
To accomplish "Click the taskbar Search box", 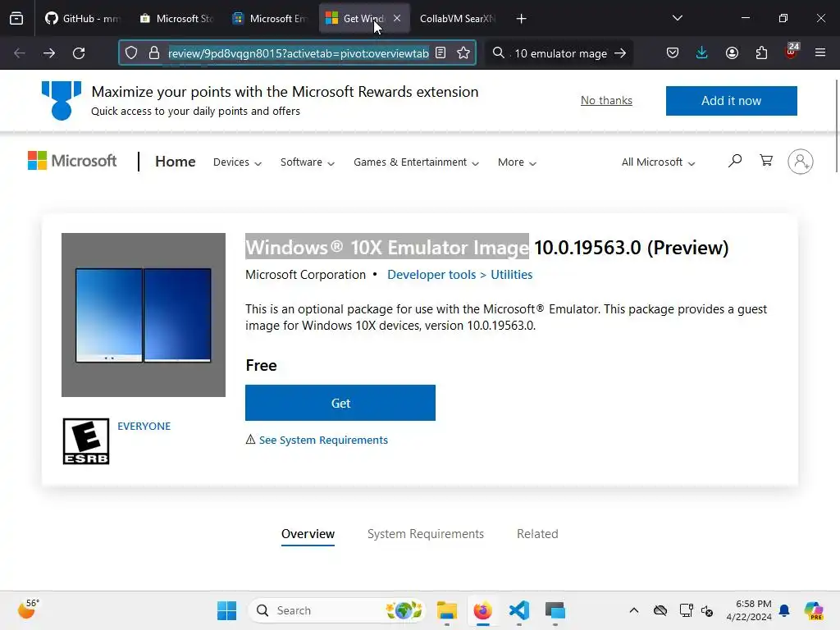I will coord(336,610).
